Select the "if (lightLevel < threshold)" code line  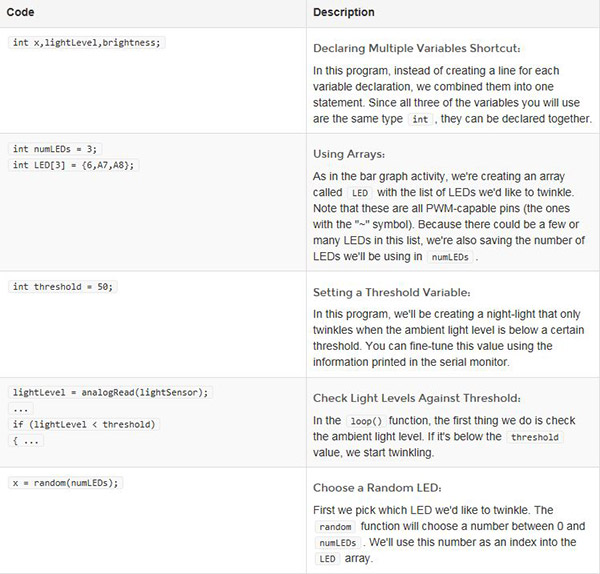pos(83,424)
